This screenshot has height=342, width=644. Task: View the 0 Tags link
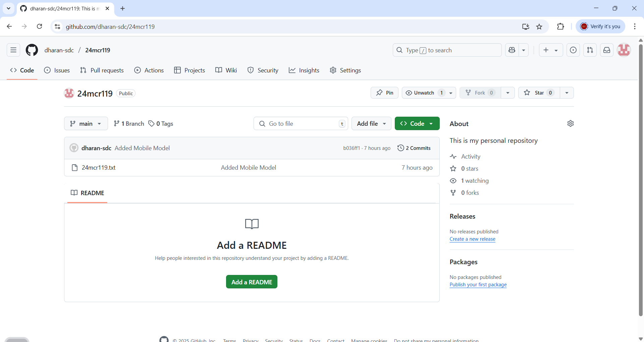(x=161, y=123)
